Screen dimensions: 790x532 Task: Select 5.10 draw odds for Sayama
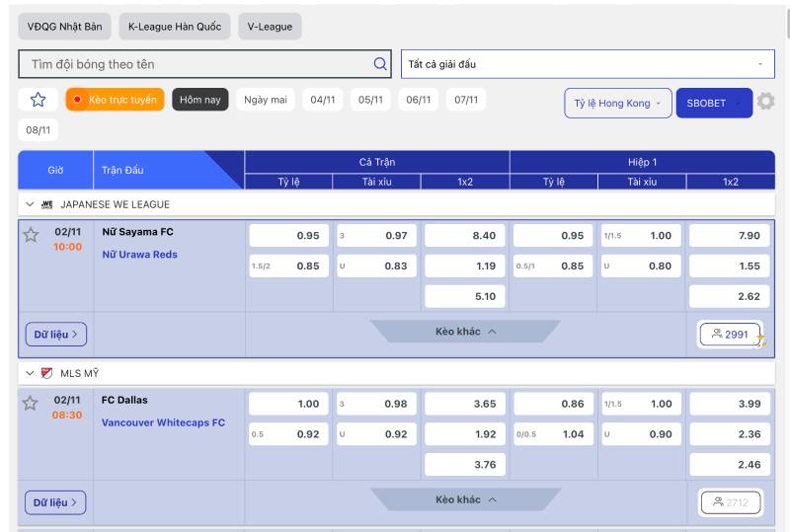click(x=464, y=296)
